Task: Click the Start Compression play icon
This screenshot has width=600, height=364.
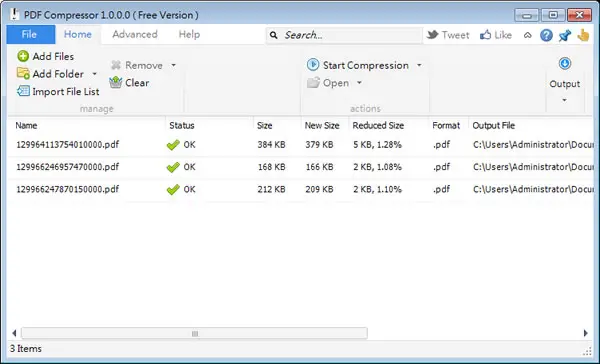Action: (x=313, y=64)
